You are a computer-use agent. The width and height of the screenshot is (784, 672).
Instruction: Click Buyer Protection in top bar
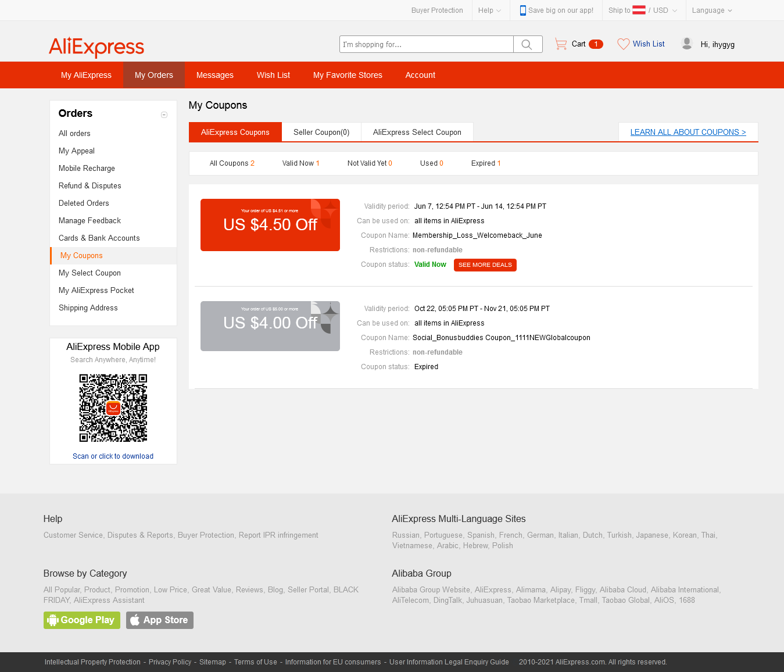[x=437, y=10]
